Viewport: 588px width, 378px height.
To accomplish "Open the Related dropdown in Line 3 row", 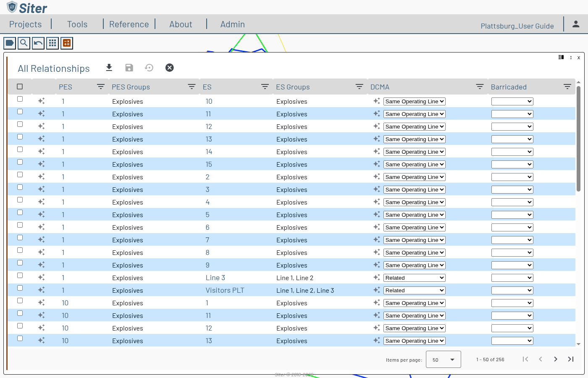I will click(415, 278).
